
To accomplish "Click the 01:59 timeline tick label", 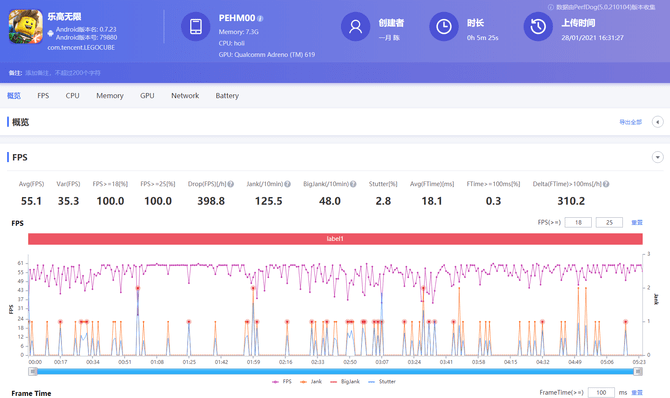I will tap(253, 362).
